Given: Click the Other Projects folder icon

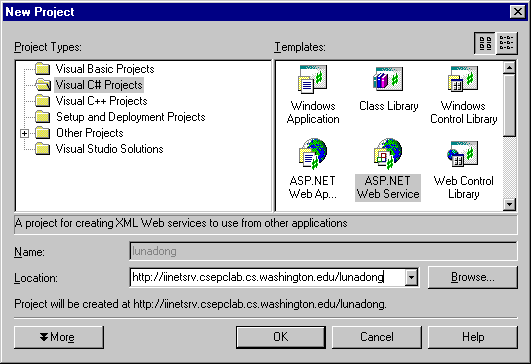Looking at the screenshot, I should pyautogui.click(x=43, y=133).
